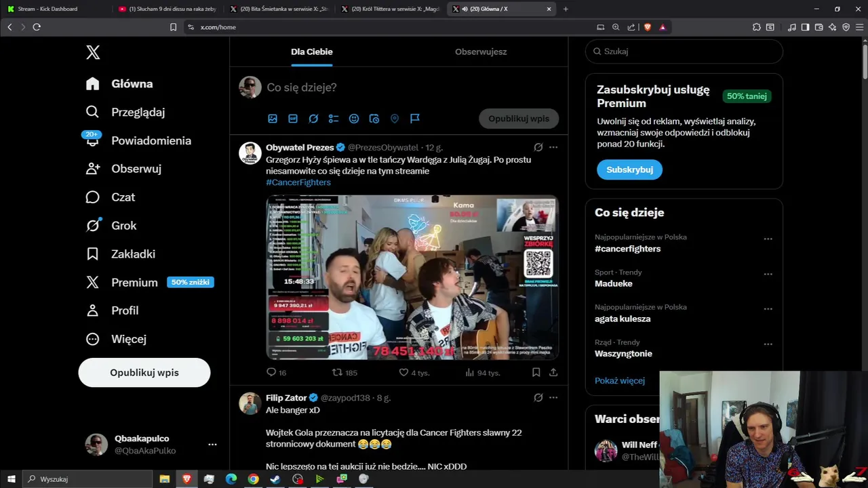Switch to the Stream - Kick Dashboard tab
868x488 pixels.
point(56,9)
